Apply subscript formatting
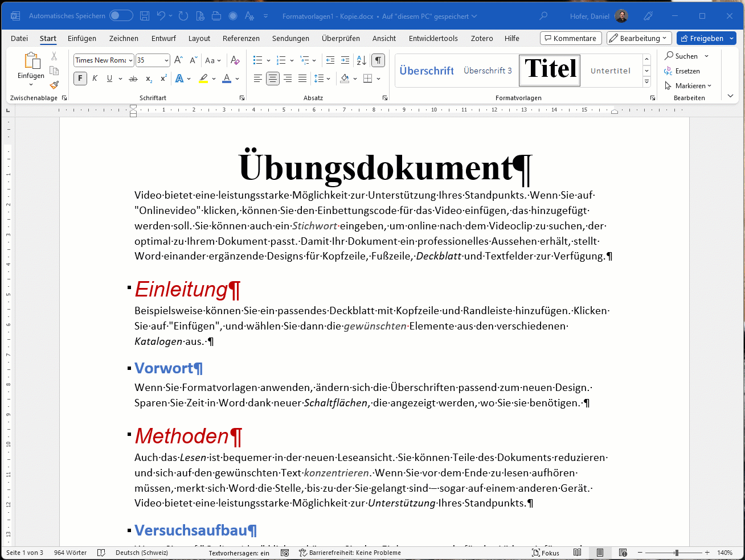745x560 pixels. click(149, 79)
